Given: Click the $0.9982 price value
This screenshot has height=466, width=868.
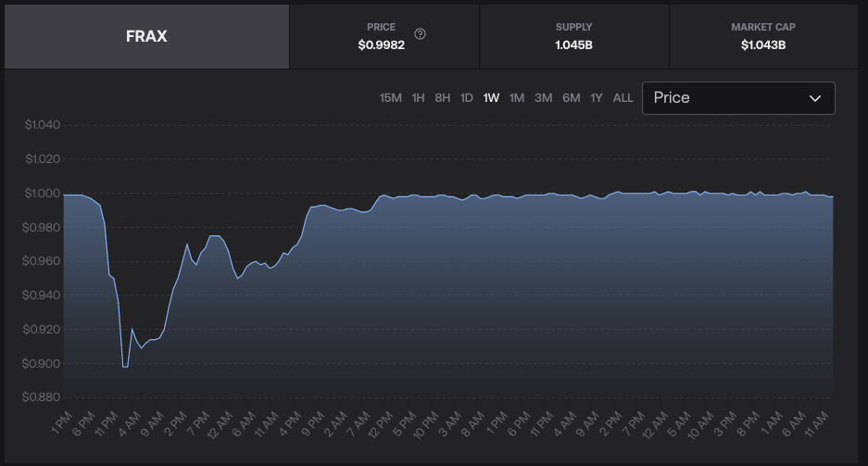Looking at the screenshot, I should click(381, 44).
